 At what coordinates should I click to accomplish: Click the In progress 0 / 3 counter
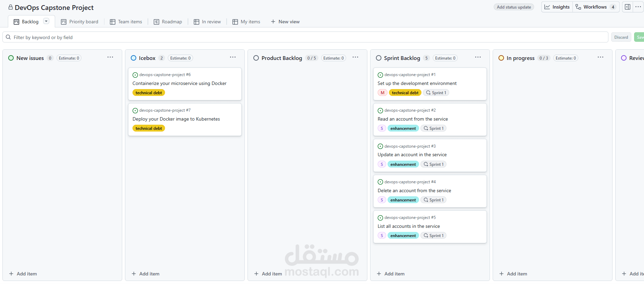click(x=544, y=58)
